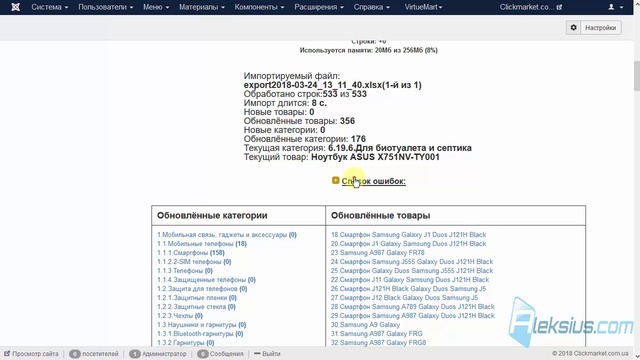Open category 1.3.1.Bluetooth-гарнитуры
Image resolution: width=640 pixels, height=360 pixels.
(x=200, y=333)
